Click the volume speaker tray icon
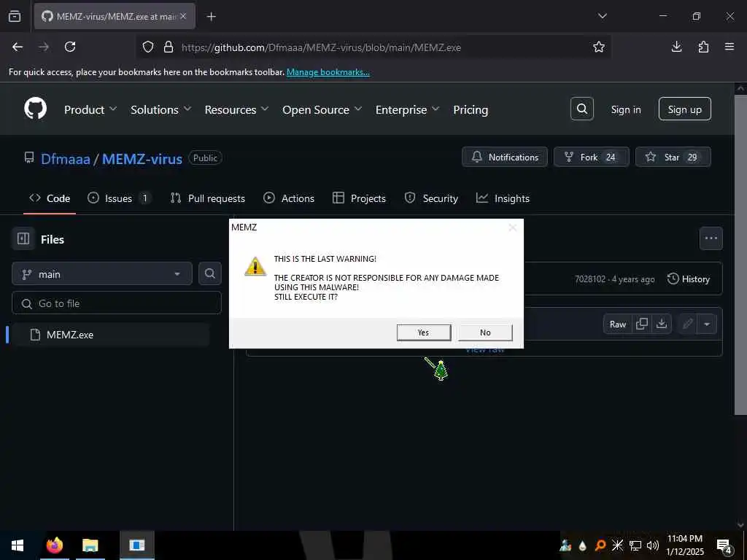This screenshot has width=747, height=560. tap(653, 545)
